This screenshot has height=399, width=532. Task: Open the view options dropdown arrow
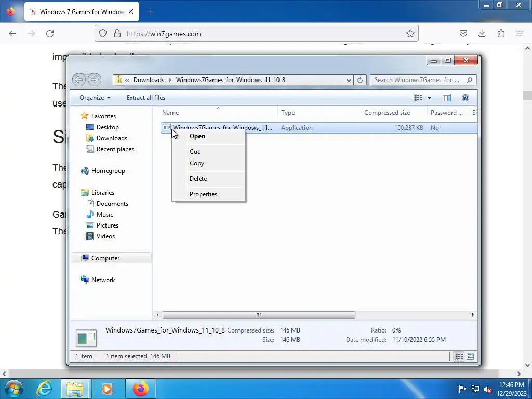429,98
